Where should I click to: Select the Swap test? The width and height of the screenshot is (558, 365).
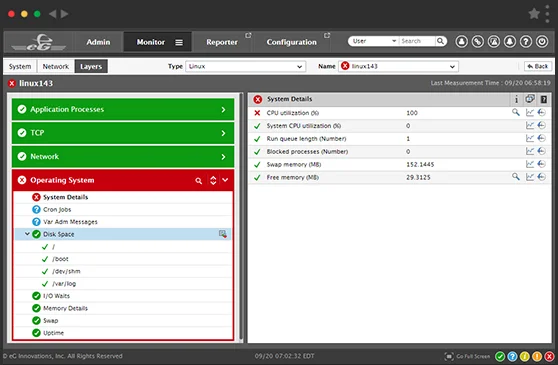(x=51, y=321)
